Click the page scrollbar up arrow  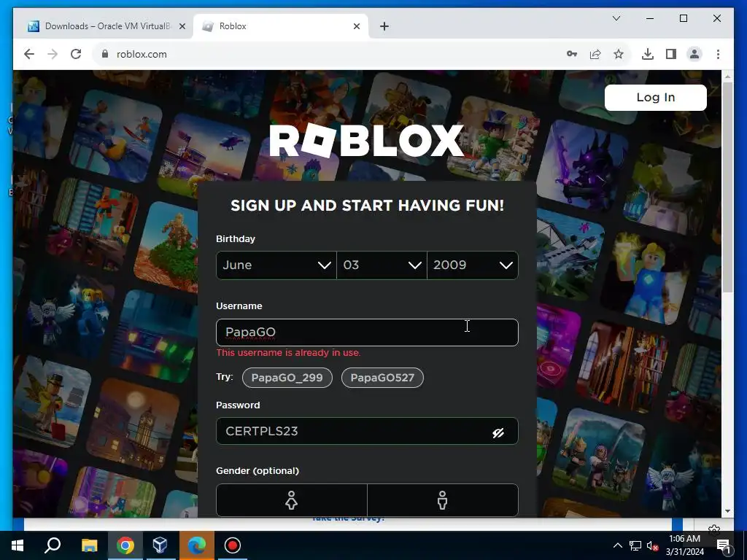tap(727, 76)
